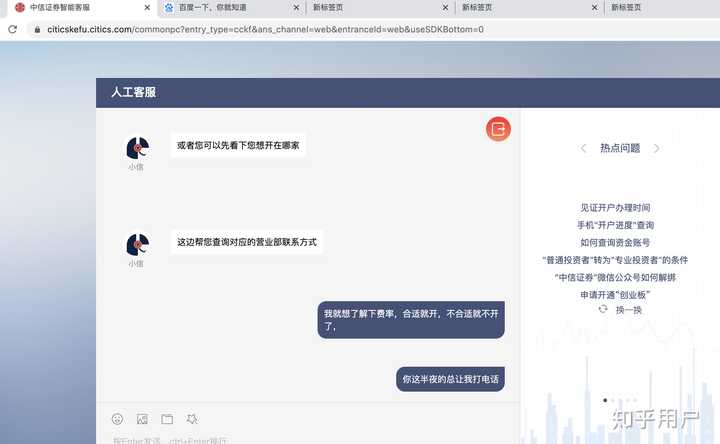The image size is (720, 444).
Task: Open the link 如何查询资金账号
Action: (x=615, y=242)
